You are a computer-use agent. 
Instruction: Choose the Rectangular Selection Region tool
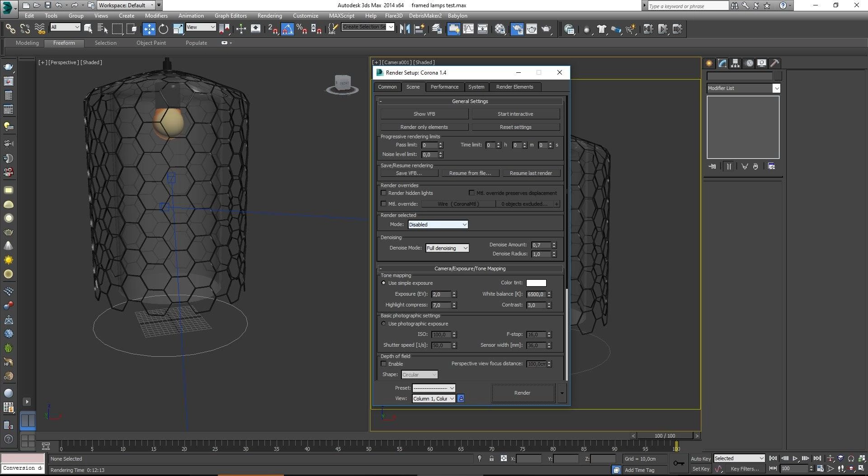(x=117, y=29)
